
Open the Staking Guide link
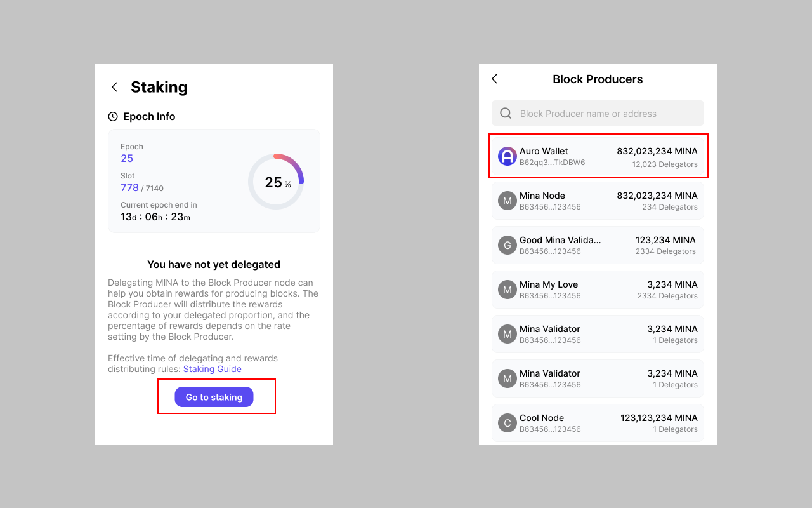click(212, 369)
